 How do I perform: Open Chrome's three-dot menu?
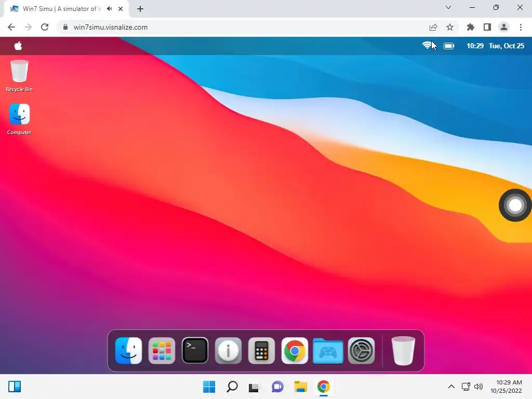pyautogui.click(x=521, y=27)
